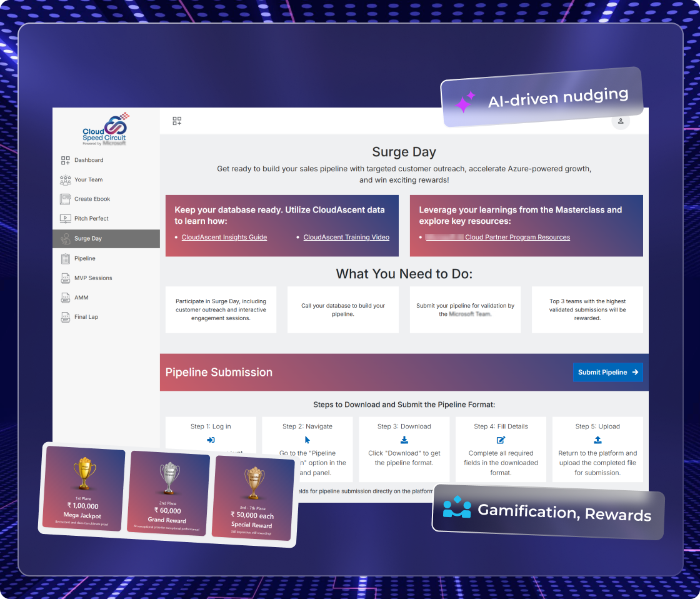Click the Step 4 edit pencil icon

point(501,440)
